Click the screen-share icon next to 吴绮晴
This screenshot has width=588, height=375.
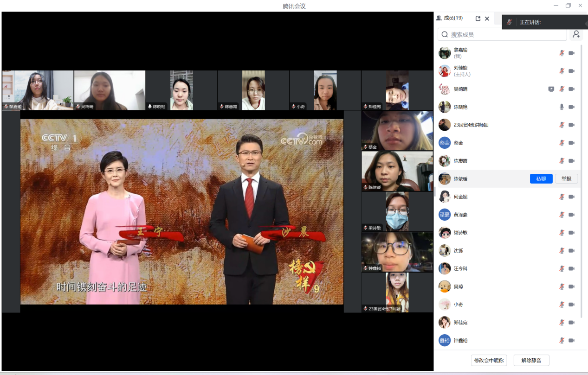pos(551,89)
